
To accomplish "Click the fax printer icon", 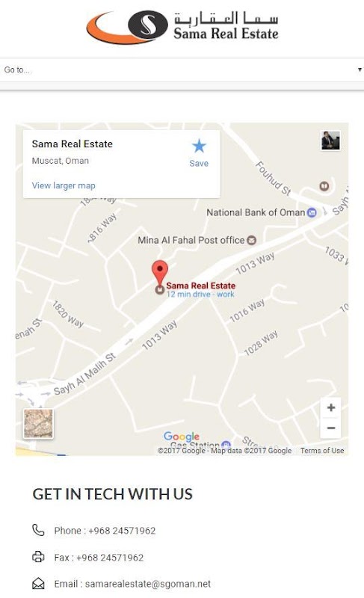I will (x=38, y=557).
